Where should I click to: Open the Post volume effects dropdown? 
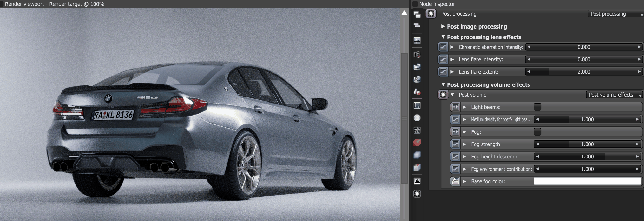pos(614,95)
